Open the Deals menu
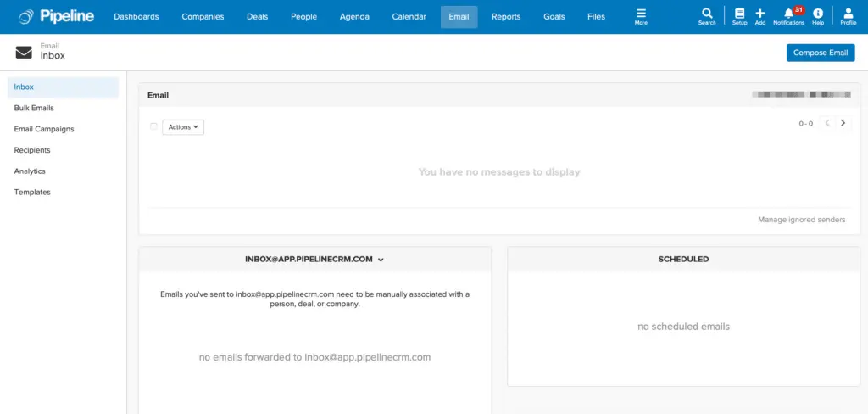 click(x=258, y=17)
